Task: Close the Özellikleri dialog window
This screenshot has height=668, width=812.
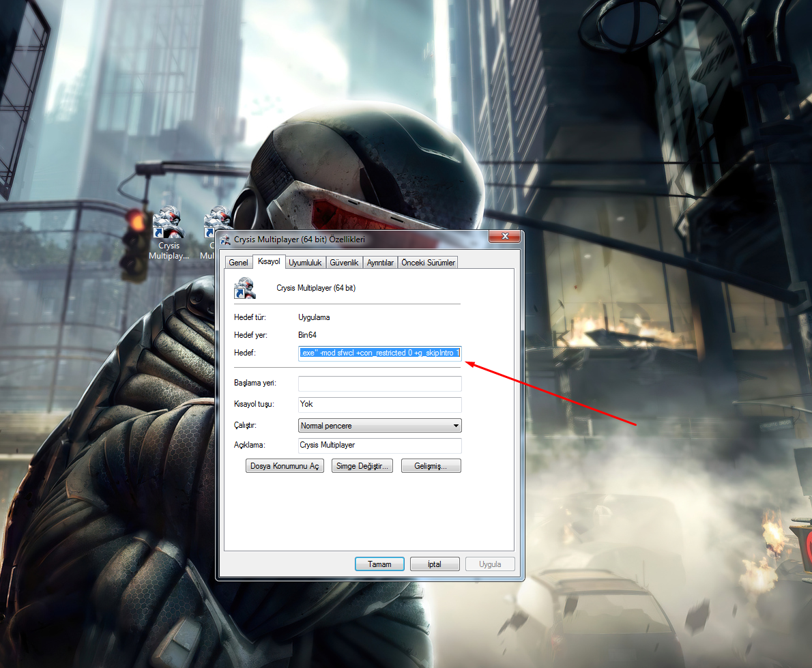Action: [x=505, y=237]
